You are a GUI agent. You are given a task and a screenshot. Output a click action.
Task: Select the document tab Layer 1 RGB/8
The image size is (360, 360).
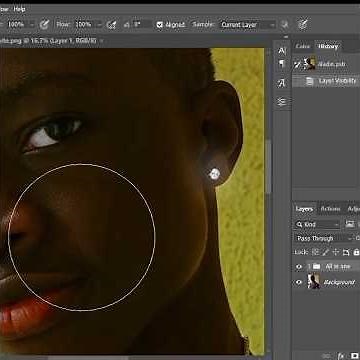[x=48, y=41]
